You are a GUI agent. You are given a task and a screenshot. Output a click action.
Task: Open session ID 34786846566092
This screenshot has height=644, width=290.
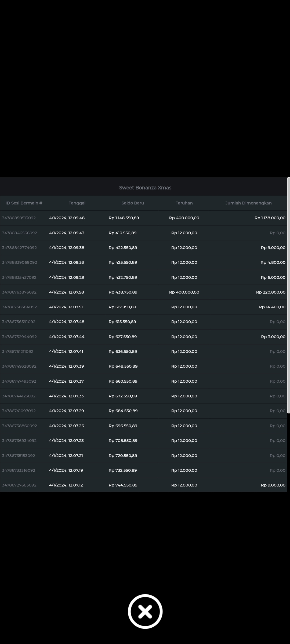pos(20,233)
